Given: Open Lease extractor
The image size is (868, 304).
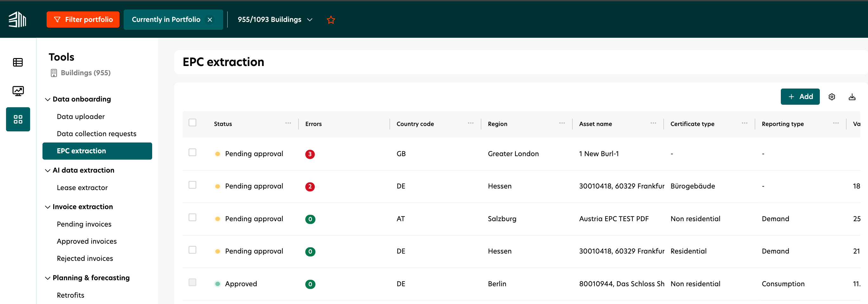Looking at the screenshot, I should click(82, 188).
